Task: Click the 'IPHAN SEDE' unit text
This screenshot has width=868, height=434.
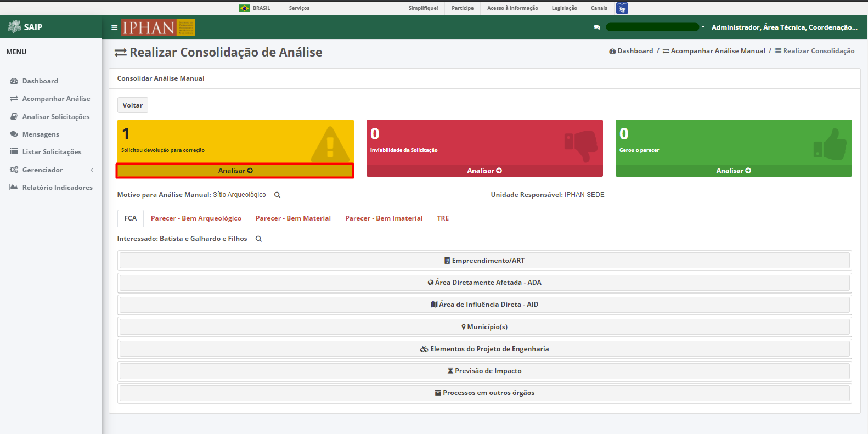Action: coord(584,195)
